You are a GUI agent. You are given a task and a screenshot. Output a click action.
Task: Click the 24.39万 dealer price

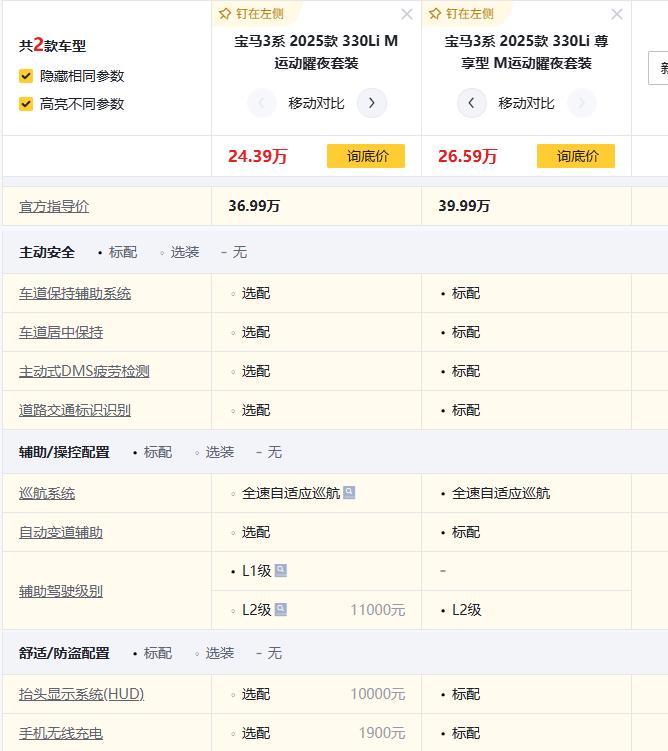(258, 156)
